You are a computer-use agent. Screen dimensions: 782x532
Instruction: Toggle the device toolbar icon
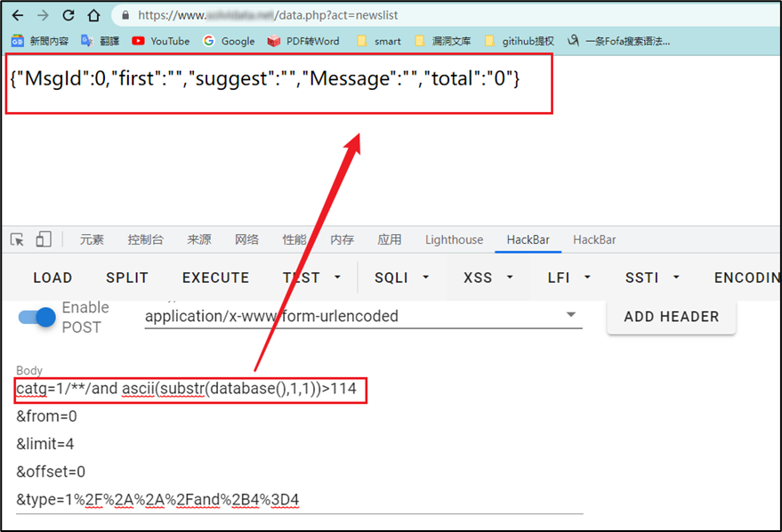[x=44, y=239]
